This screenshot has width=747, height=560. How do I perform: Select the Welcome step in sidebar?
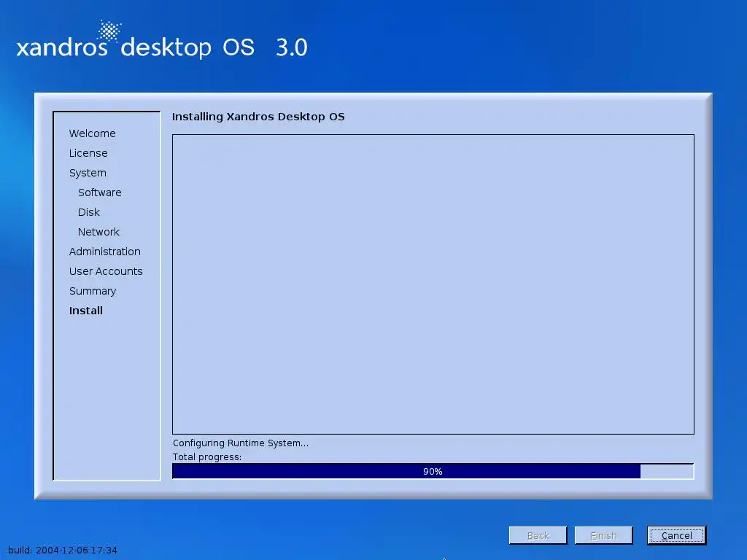[93, 133]
